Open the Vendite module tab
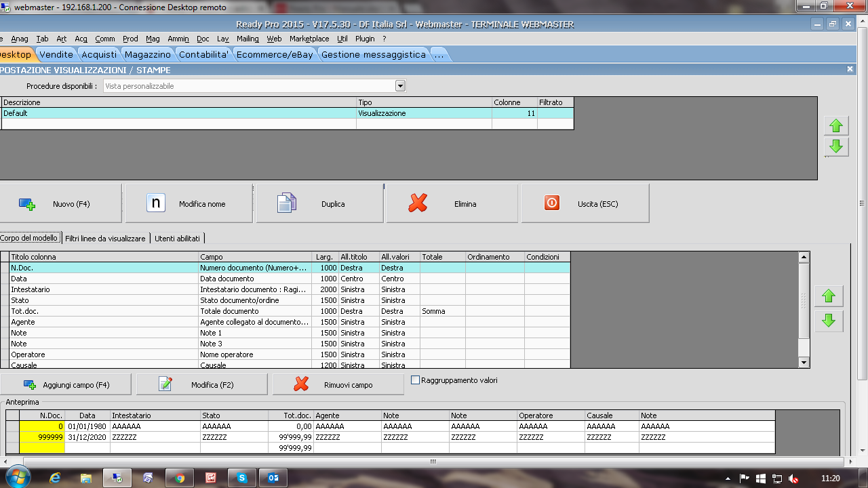This screenshot has height=488, width=868. tap(56, 54)
